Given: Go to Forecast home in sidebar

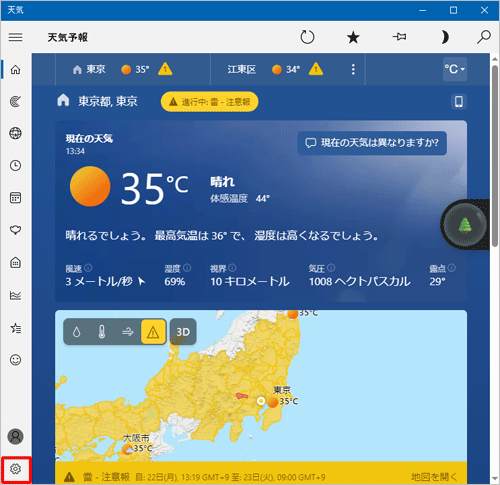Looking at the screenshot, I should click(16, 70).
